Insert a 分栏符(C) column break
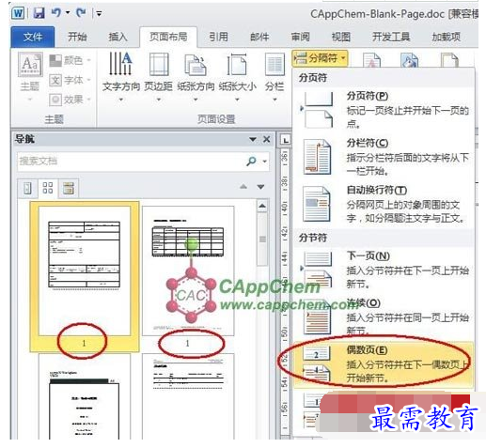The image size is (486, 448). coord(384,157)
